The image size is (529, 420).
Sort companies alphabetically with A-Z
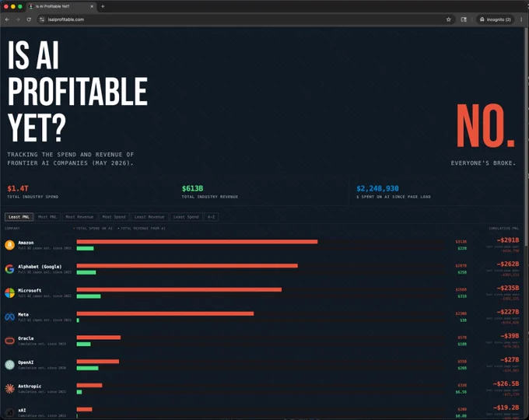211,217
